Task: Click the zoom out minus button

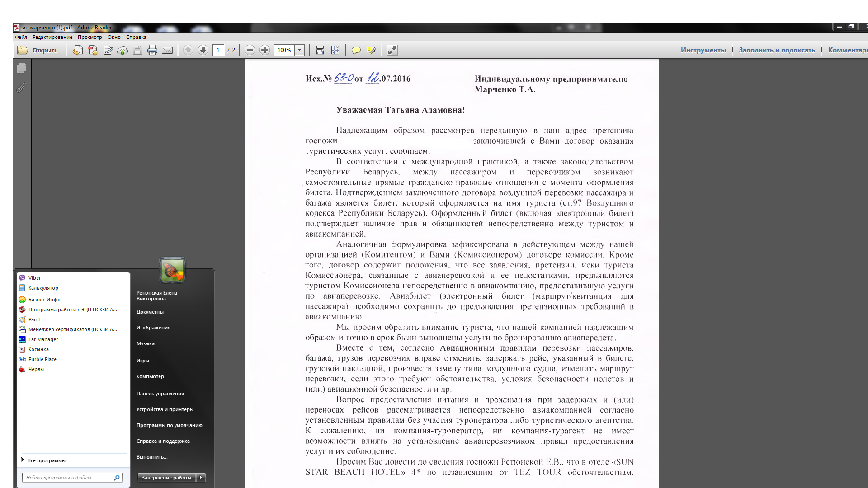Action: coord(250,50)
